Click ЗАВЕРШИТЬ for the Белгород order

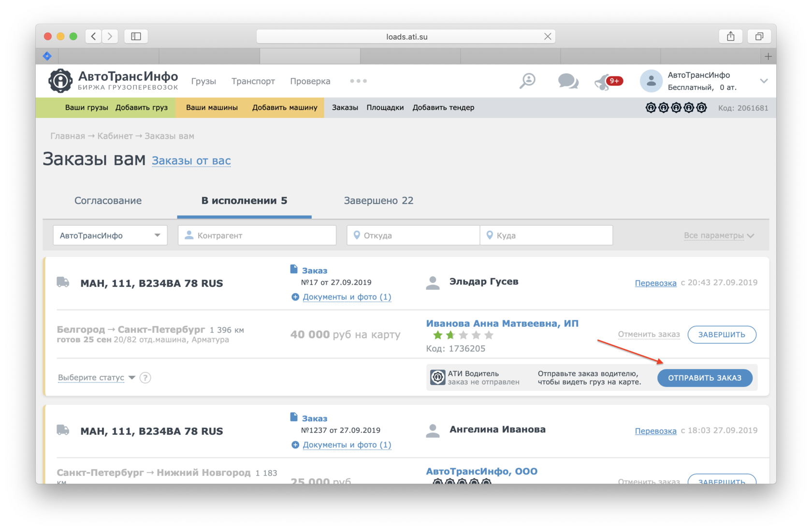[x=722, y=335]
